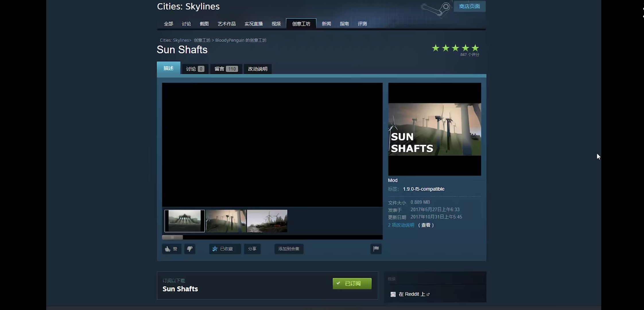Viewport: 644px width, 310px height.
Task: Click the 0.889 MB file size value
Action: coord(420,202)
